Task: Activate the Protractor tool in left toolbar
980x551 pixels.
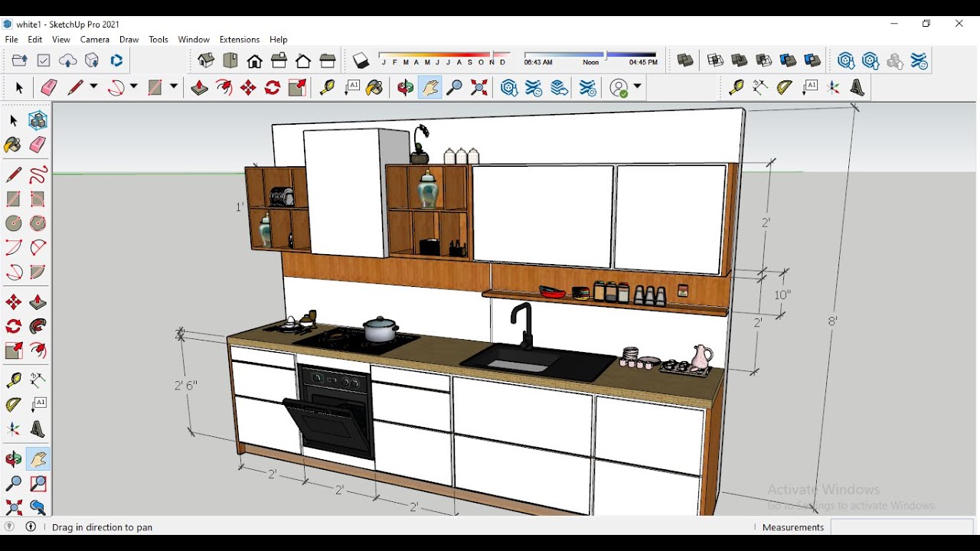Action: pos(14,405)
